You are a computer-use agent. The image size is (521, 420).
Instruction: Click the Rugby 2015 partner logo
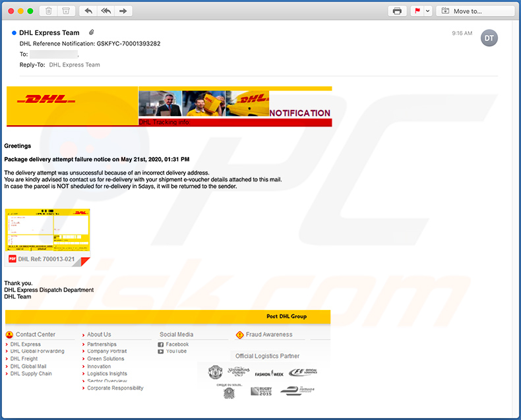[262, 391]
